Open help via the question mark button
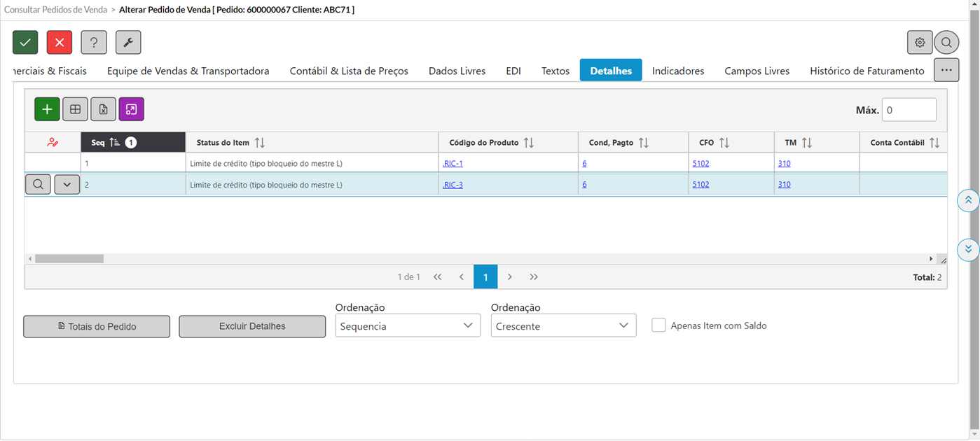Image resolution: width=980 pixels, height=441 pixels. [x=94, y=43]
